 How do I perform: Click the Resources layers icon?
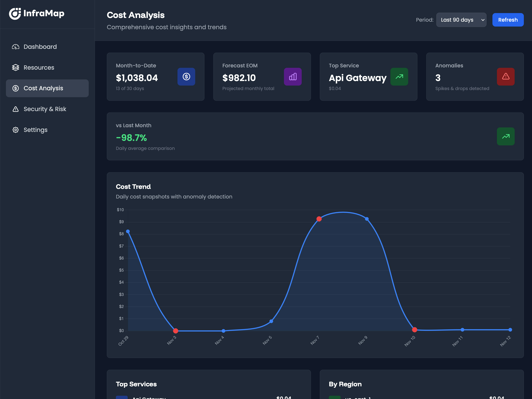(15, 67)
